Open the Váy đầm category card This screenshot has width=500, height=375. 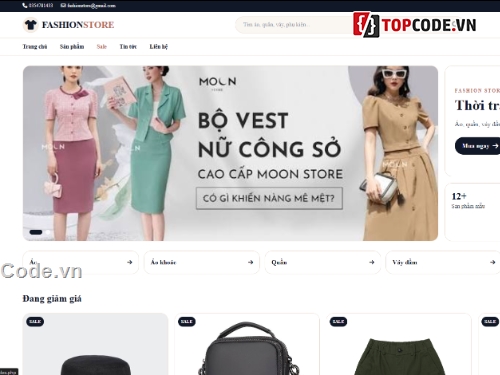443,262
